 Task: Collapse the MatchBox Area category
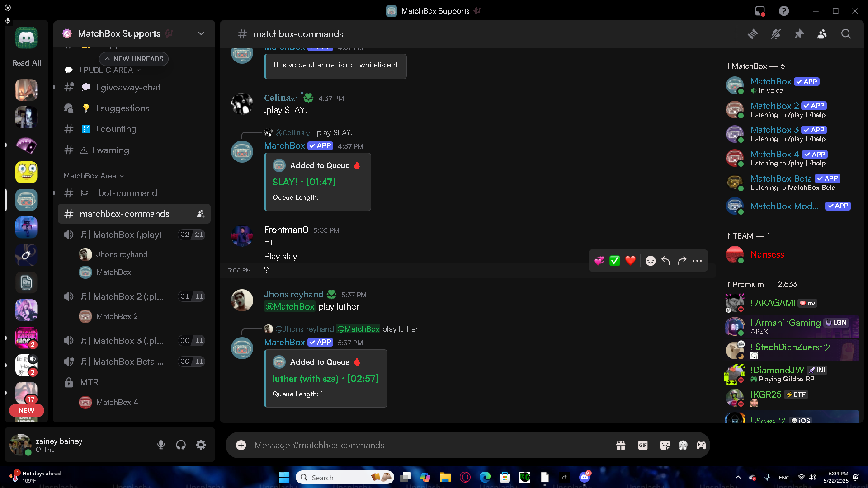click(94, 176)
